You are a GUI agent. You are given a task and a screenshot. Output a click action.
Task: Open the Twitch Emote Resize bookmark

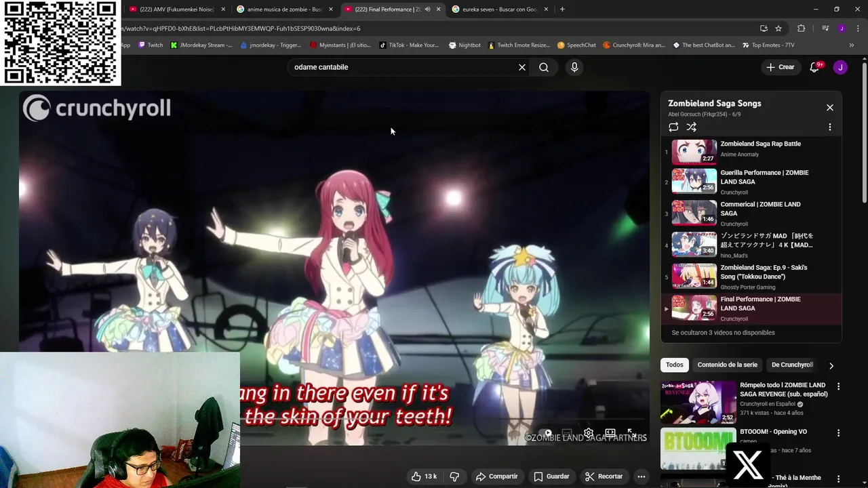click(519, 45)
